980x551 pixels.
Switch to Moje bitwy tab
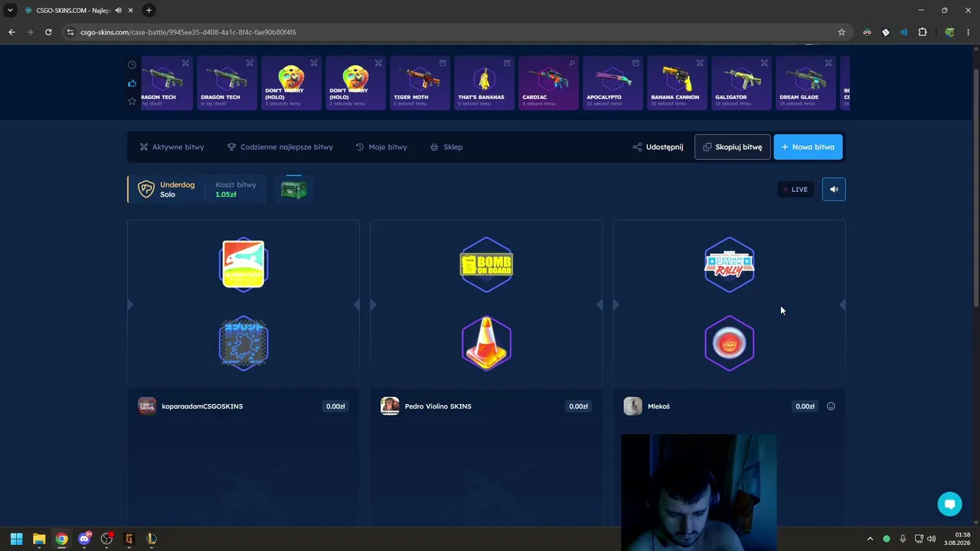pyautogui.click(x=381, y=147)
